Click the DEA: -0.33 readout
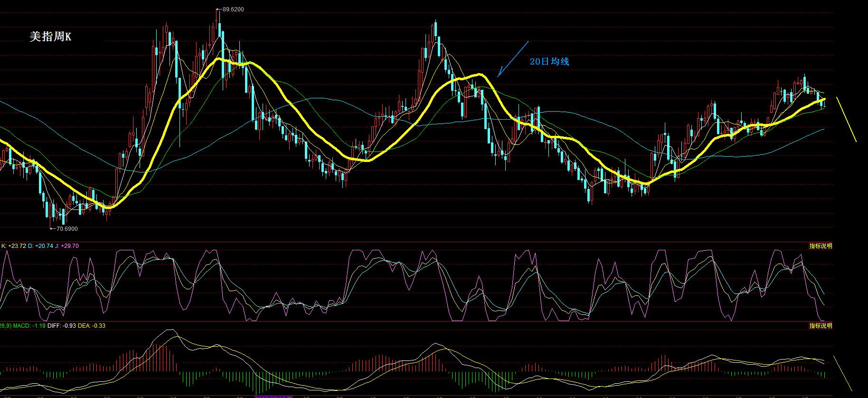The width and height of the screenshot is (868, 398). (x=92, y=326)
